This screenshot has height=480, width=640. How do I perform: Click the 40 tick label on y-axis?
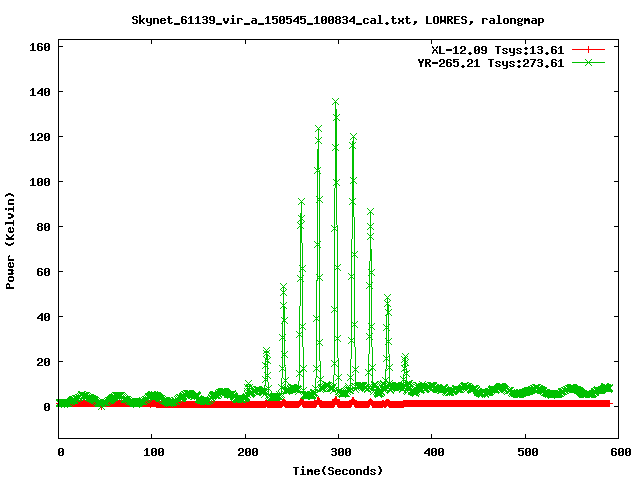pos(44,317)
